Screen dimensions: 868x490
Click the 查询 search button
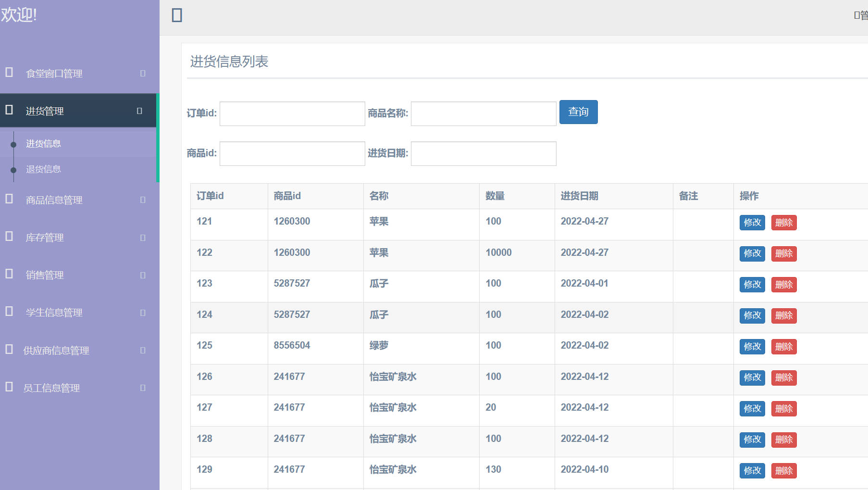click(x=578, y=112)
